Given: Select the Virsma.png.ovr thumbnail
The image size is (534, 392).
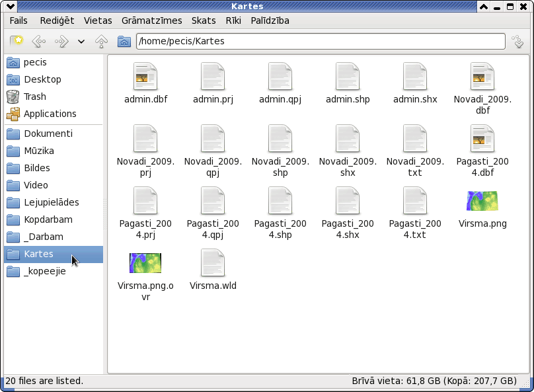Looking at the screenshot, I should [145, 263].
